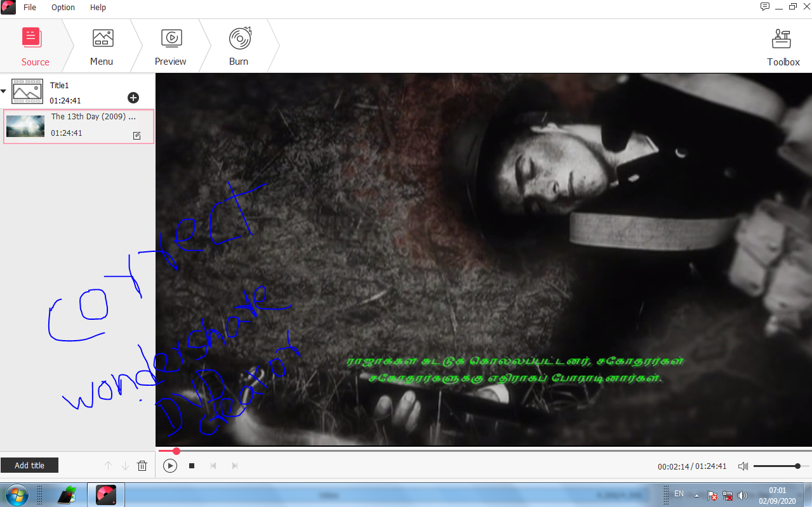Show hidden system tray icons
This screenshot has height=507, width=812.
coord(696,495)
